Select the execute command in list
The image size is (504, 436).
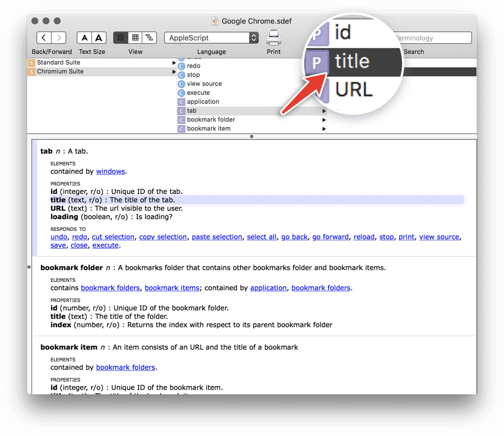198,93
